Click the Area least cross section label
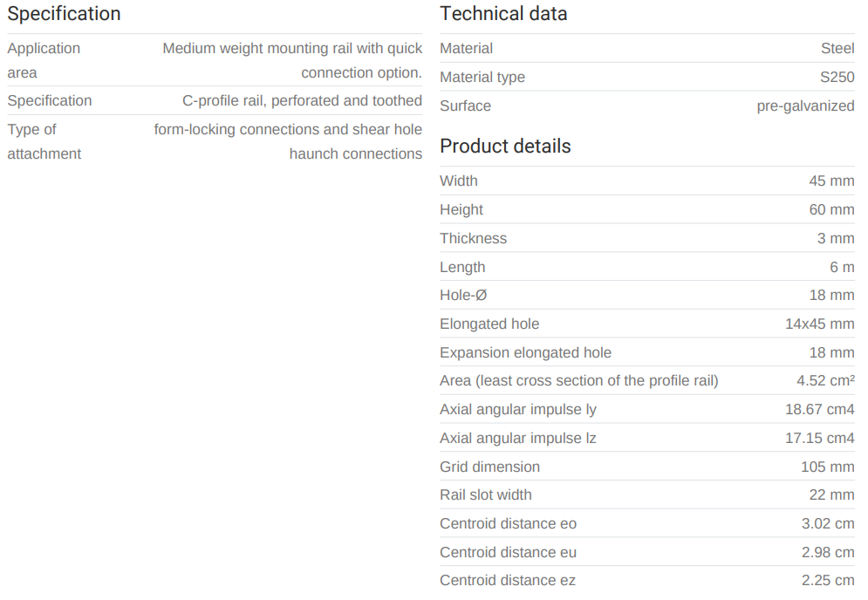Screen dimensions: 868x600 [578, 381]
